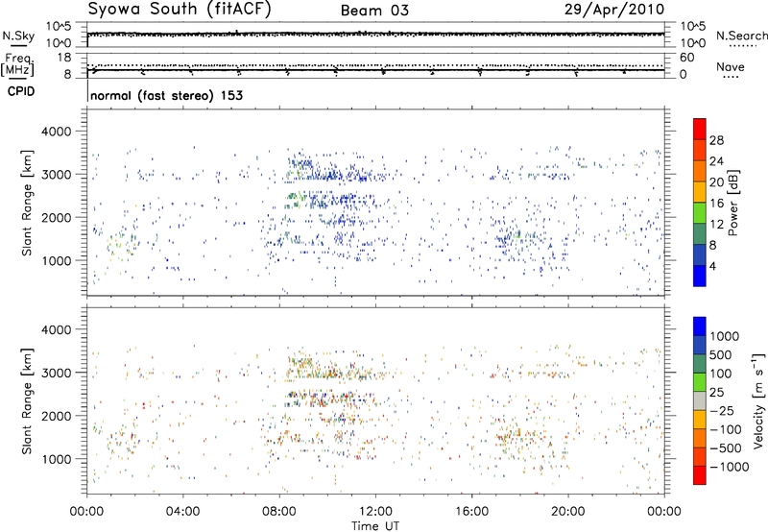Click the date '29/Apr/2010'
The height and width of the screenshot is (532, 768).
(x=614, y=10)
